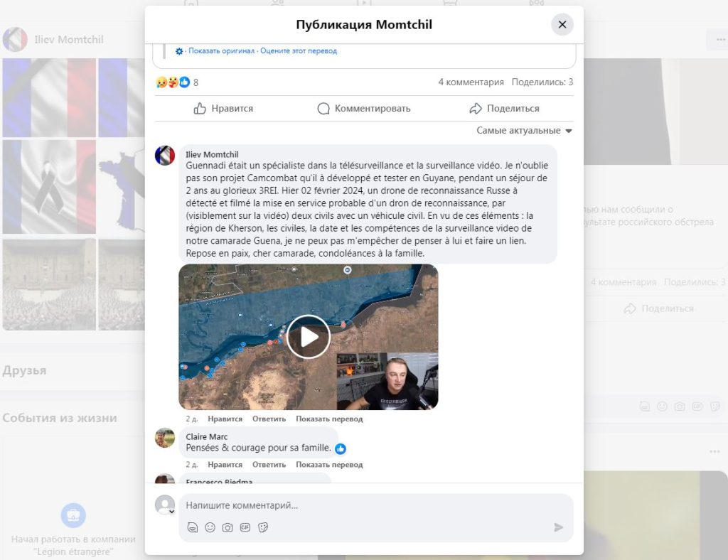Viewport: 728px width, 560px height.
Task: Toggle the thumbs-up reaction on Claire Marc's comment
Action: click(x=341, y=448)
